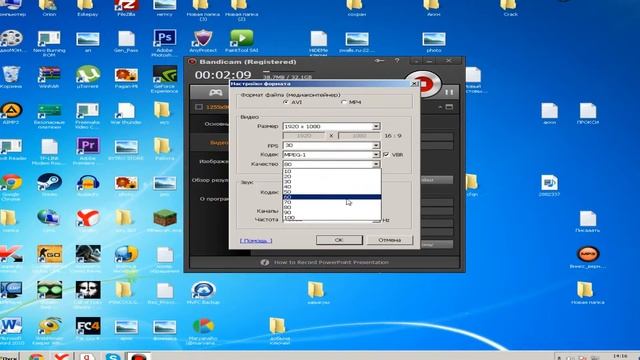Click the Bandicam icon in the taskbar
This screenshot has width=640, height=360.
point(138,356)
